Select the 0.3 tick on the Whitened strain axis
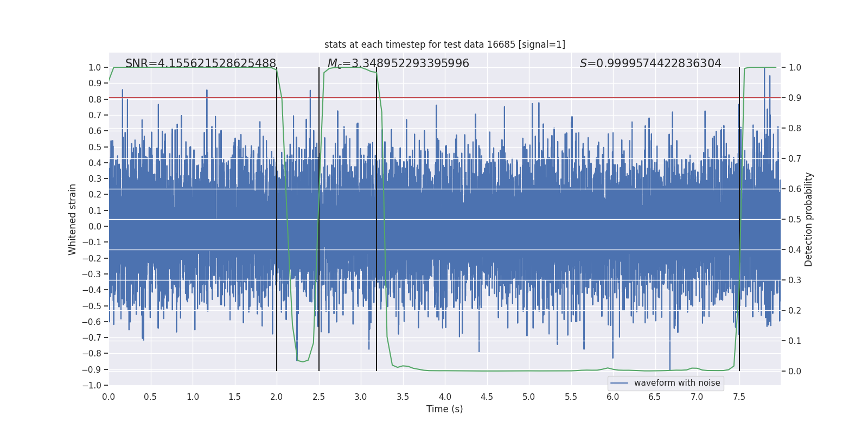868x434 pixels. pos(95,178)
